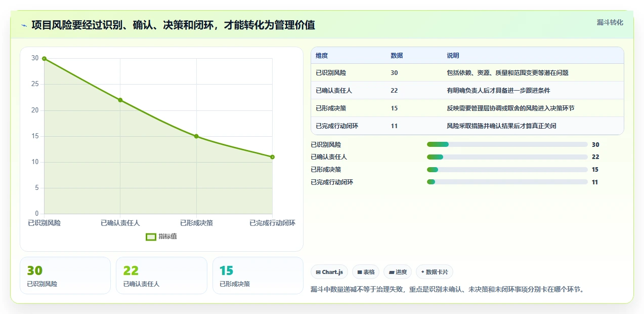Screen dimensions: 644x314
Task: Click x-axis label 已形成决策 on chart
Action: [196, 223]
